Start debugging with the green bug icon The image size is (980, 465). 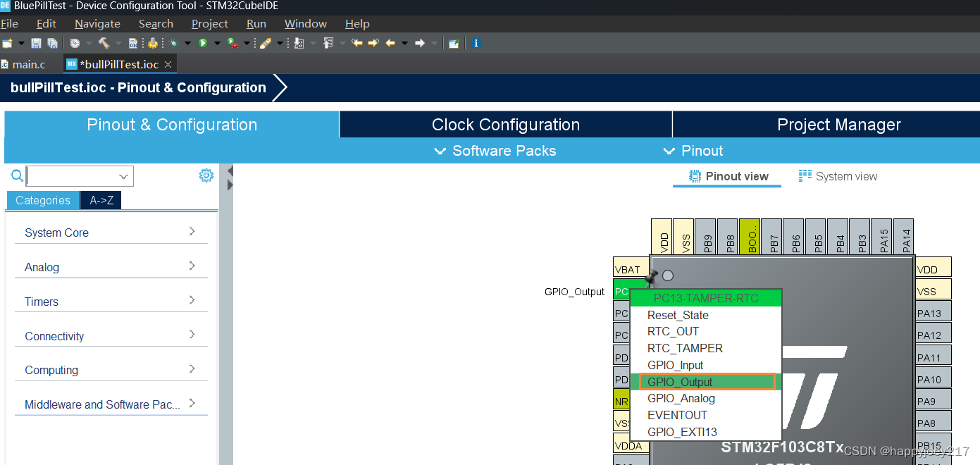tap(173, 43)
